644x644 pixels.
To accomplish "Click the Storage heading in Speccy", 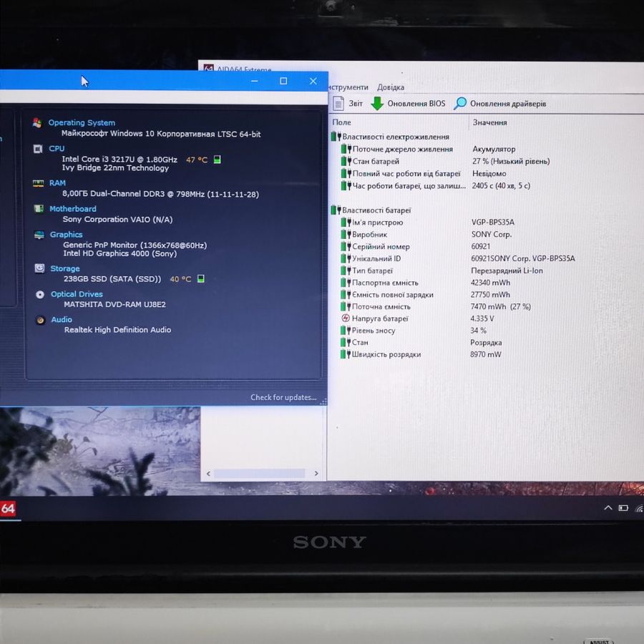I will coord(65,268).
